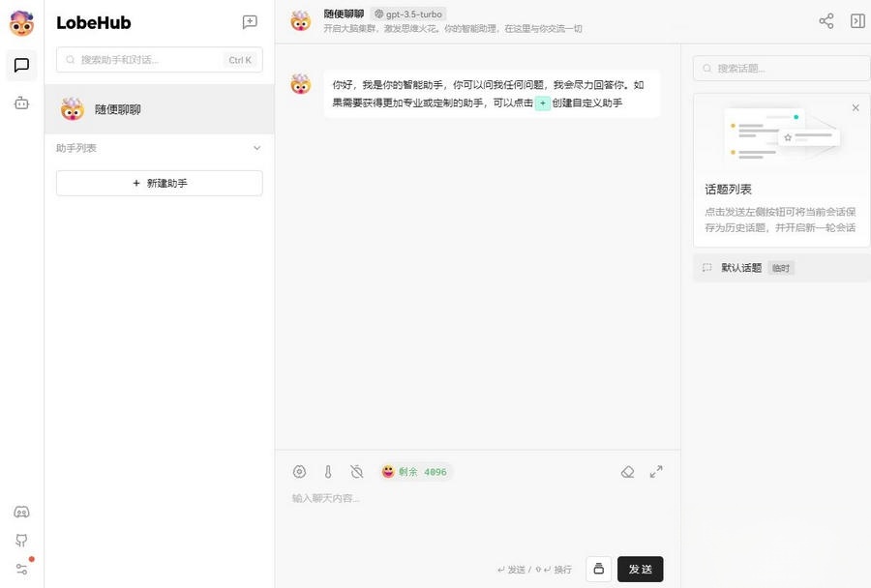Toggle the history message limit icon
The height and width of the screenshot is (588, 871).
356,472
